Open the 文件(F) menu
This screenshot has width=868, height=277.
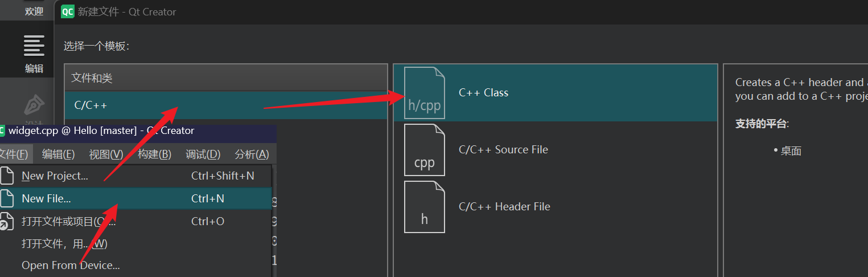[13, 154]
